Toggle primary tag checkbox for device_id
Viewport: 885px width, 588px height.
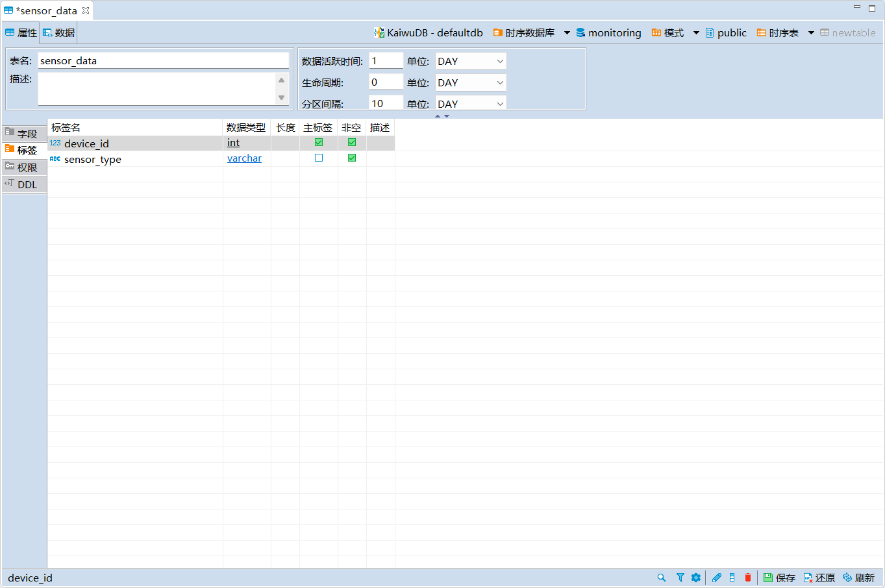click(319, 142)
